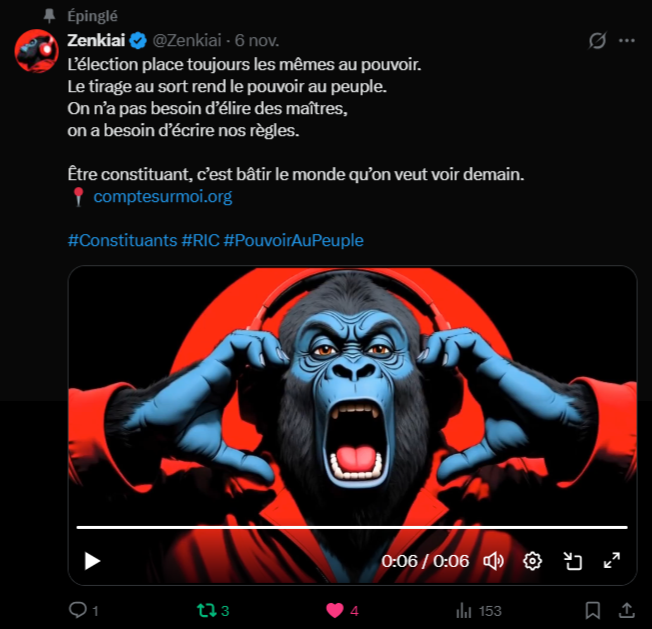Bookmark this tweet
The height and width of the screenshot is (629, 652).
[592, 610]
